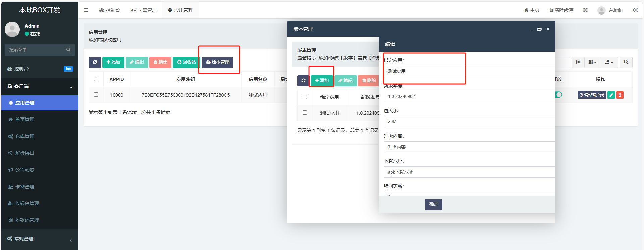Close the 版本管理 dialog

pyautogui.click(x=548, y=29)
